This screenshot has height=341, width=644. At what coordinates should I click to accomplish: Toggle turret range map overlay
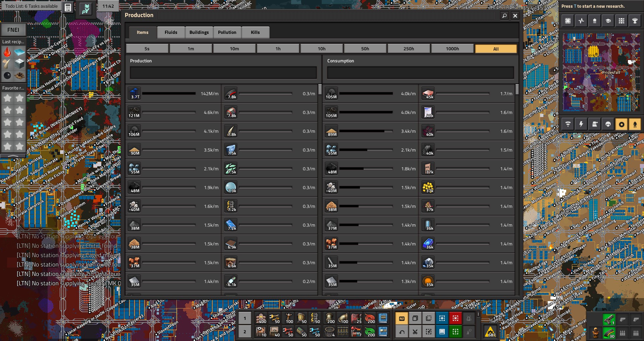click(x=595, y=124)
